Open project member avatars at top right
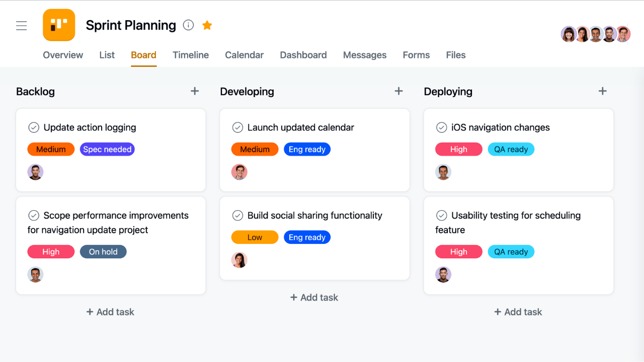Viewport: 644px width, 362px height. coord(596,34)
